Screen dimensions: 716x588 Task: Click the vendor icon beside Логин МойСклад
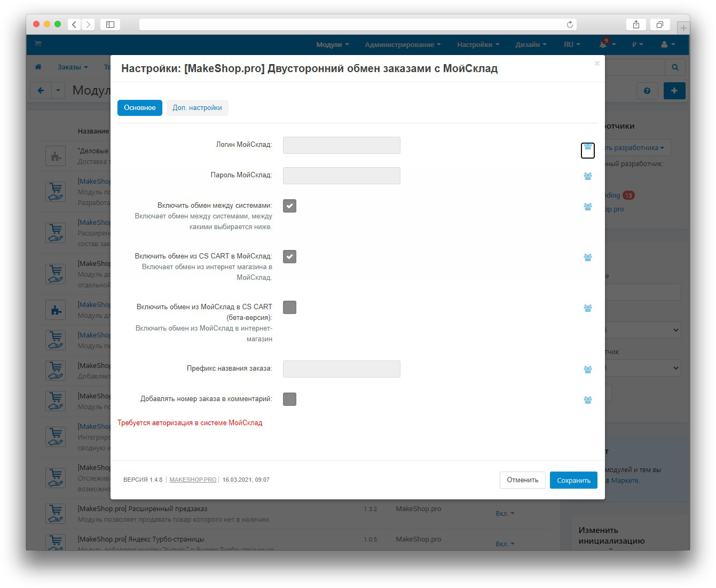tap(587, 147)
